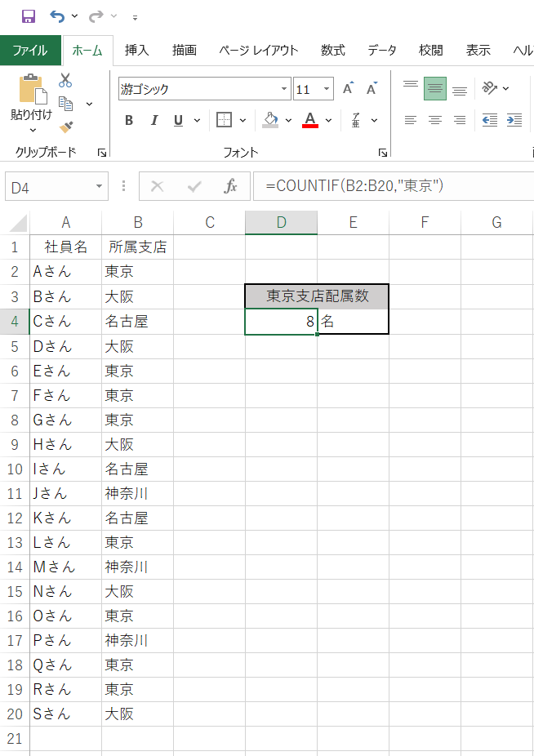Viewport: 534px width, 756px height.
Task: Increase font size with the larger A icon
Action: pyautogui.click(x=349, y=89)
